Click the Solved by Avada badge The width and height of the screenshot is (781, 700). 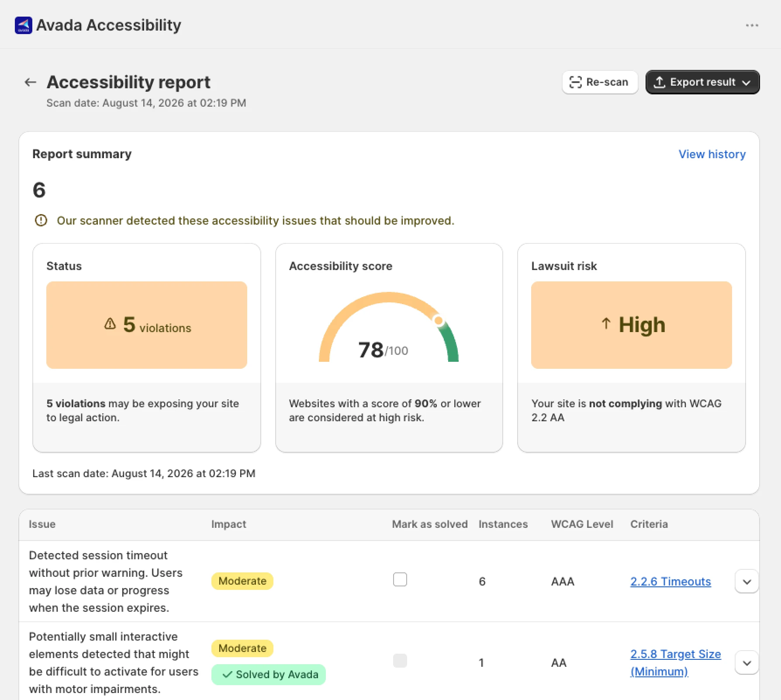(269, 675)
